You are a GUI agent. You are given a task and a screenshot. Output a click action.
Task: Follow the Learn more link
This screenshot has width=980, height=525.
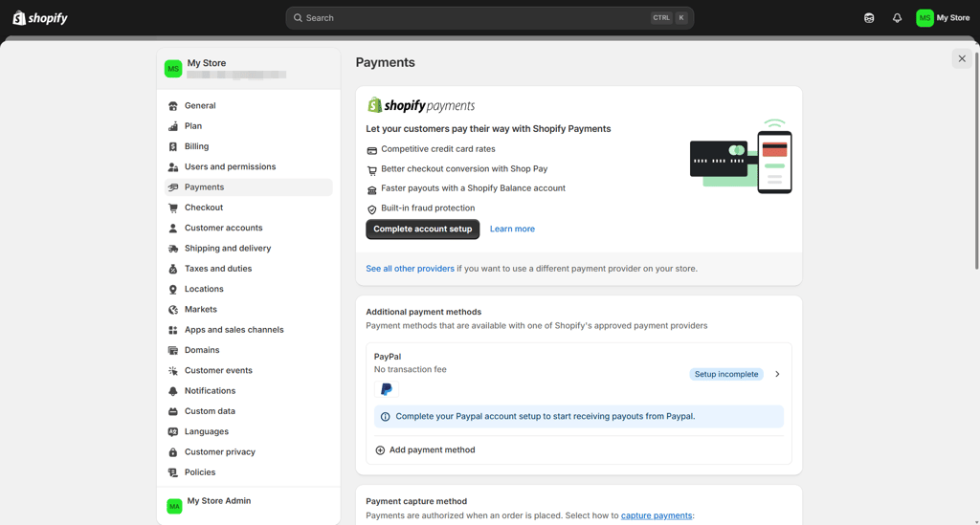pos(512,230)
